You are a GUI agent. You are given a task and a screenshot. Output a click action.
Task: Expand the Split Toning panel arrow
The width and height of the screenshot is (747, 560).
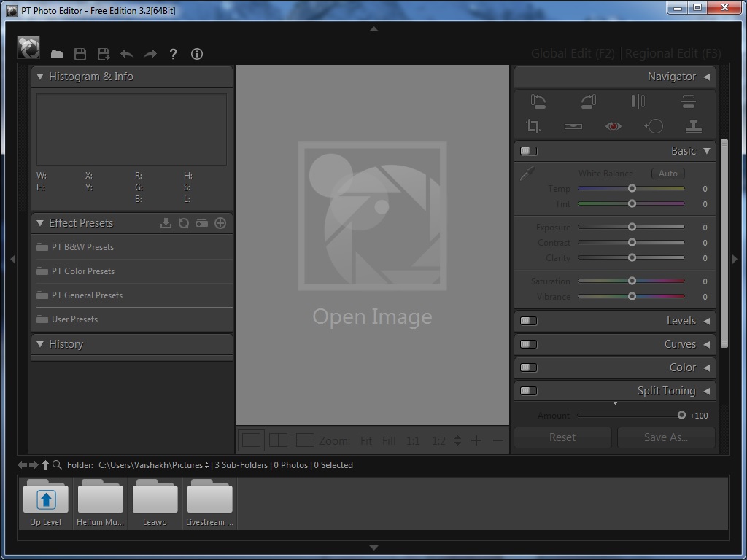coord(706,391)
